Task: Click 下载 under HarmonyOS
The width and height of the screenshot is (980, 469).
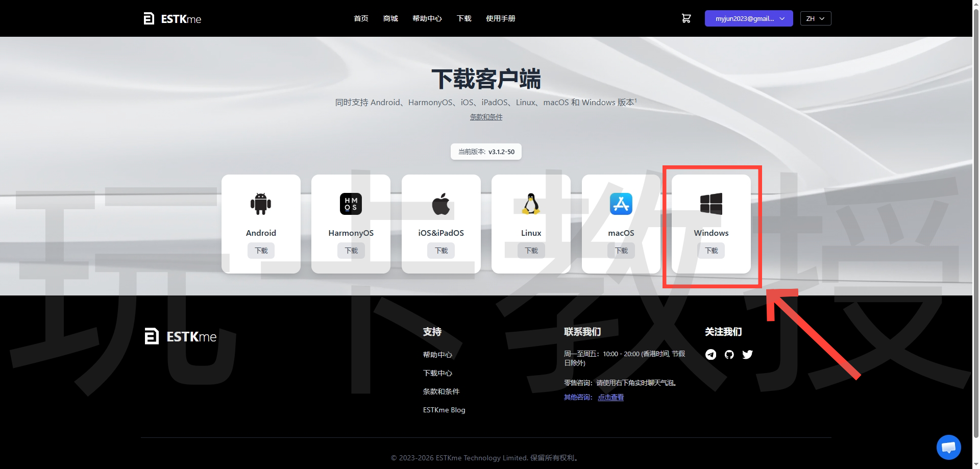Action: [351, 251]
